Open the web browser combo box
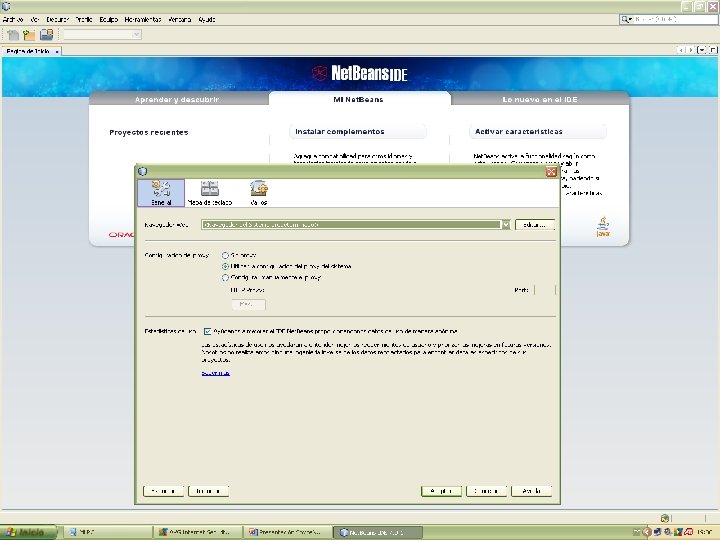Image resolution: width=720 pixels, height=540 pixels. (356, 225)
